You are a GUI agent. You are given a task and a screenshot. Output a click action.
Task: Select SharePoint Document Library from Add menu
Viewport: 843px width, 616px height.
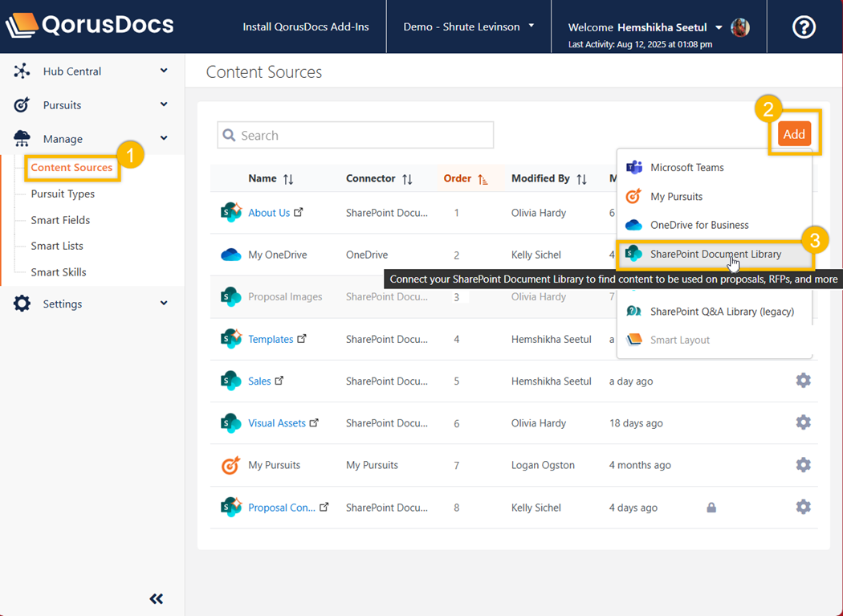click(715, 255)
